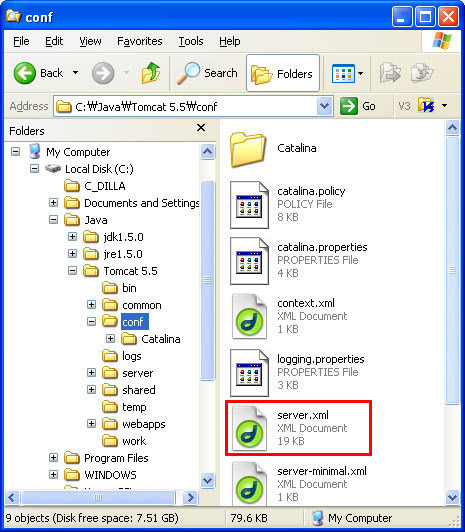Expand the WINDOWS folder node
The height and width of the screenshot is (532, 465).
coord(53,474)
